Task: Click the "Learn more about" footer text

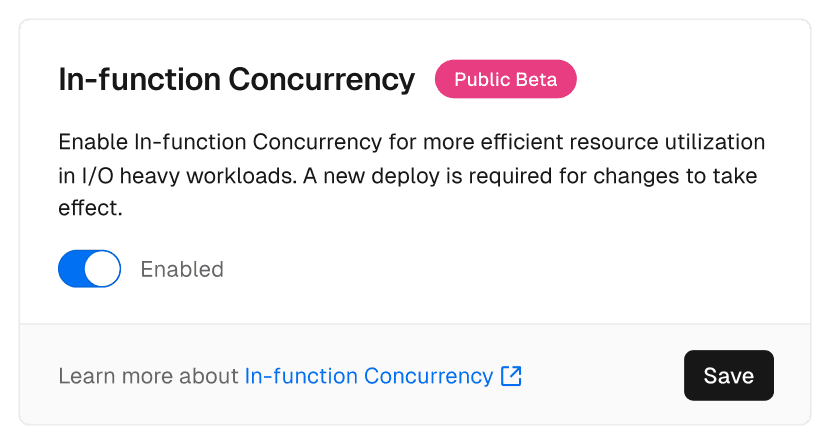Action: (x=149, y=377)
